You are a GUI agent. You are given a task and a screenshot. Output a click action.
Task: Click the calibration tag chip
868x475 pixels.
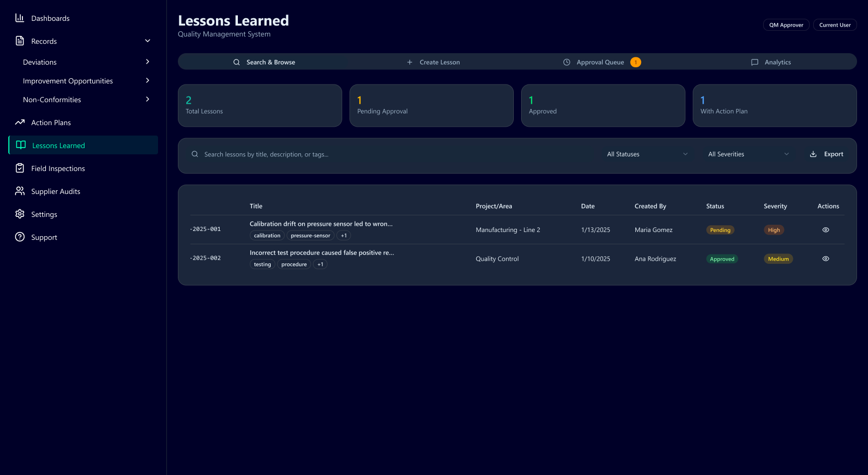click(267, 236)
